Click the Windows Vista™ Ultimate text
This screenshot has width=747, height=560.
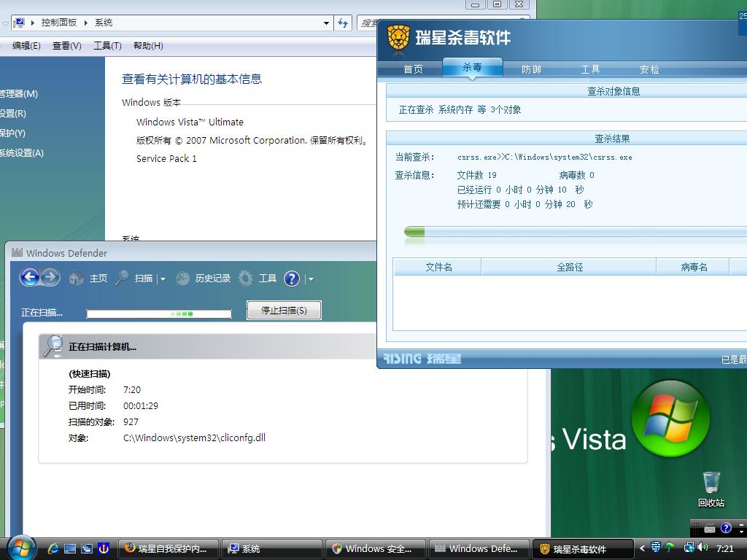point(190,122)
